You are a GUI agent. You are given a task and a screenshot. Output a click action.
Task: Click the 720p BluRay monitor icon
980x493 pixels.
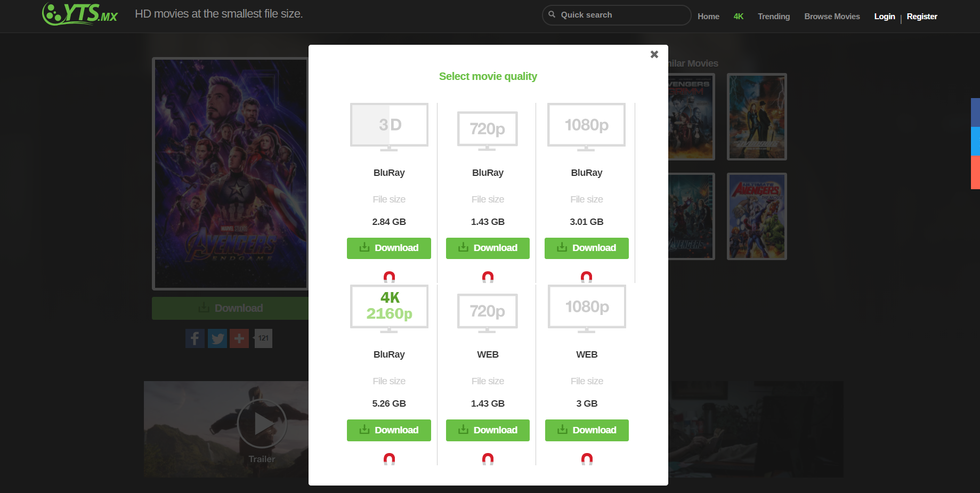488,131
